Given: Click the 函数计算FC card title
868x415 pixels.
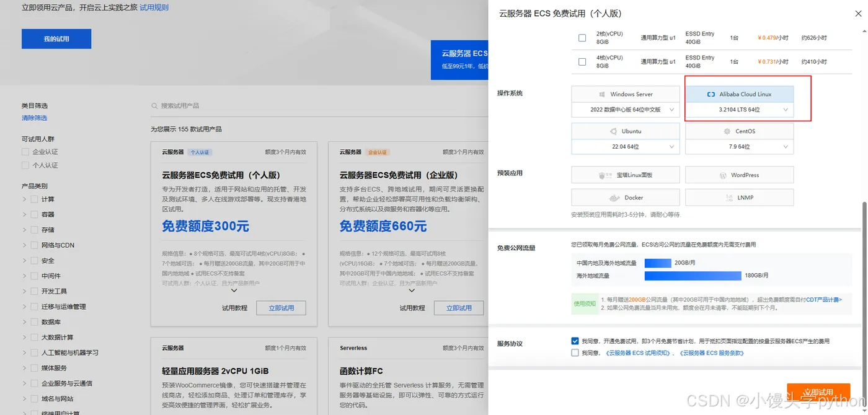Looking at the screenshot, I should 361,372.
